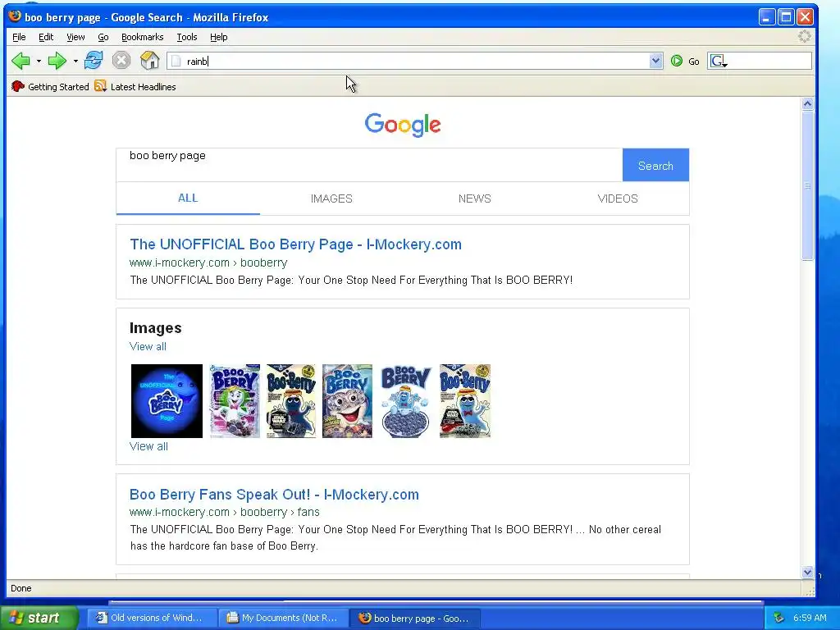Switch to Old versions of Windows taskbar item
The image size is (840, 630).
(153, 618)
